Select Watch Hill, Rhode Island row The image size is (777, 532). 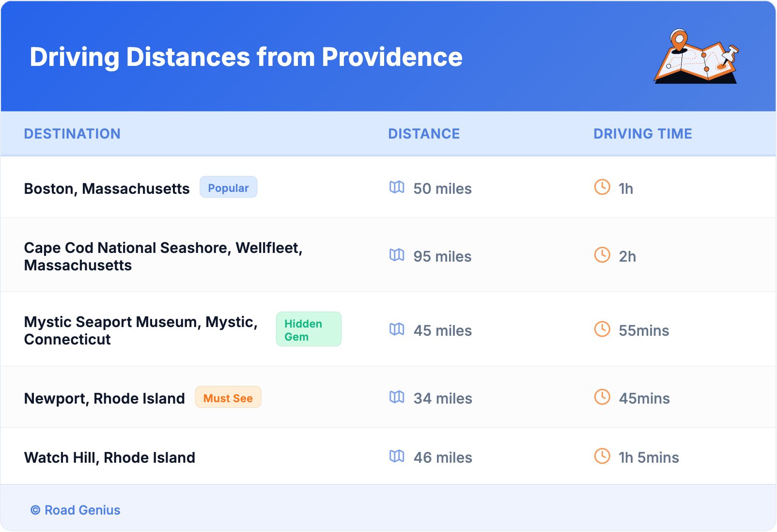tap(110, 457)
